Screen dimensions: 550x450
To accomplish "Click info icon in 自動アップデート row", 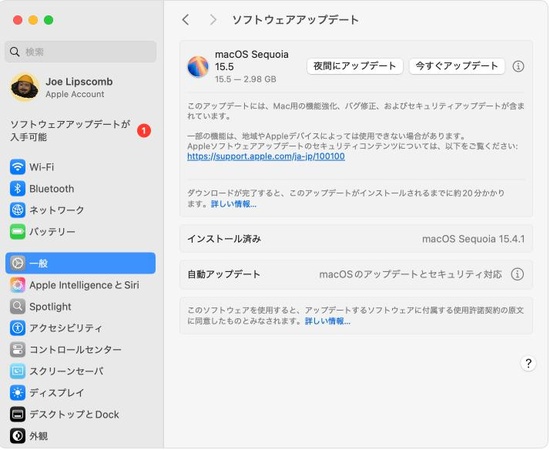I will [517, 274].
